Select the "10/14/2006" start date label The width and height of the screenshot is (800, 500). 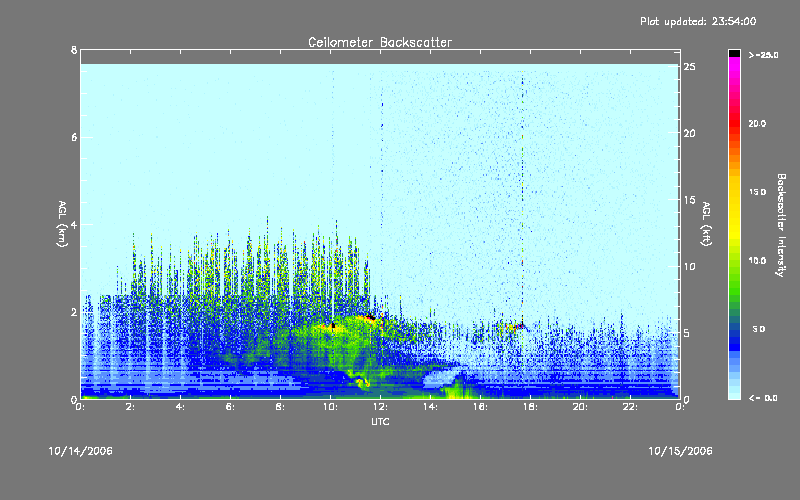click(x=81, y=451)
